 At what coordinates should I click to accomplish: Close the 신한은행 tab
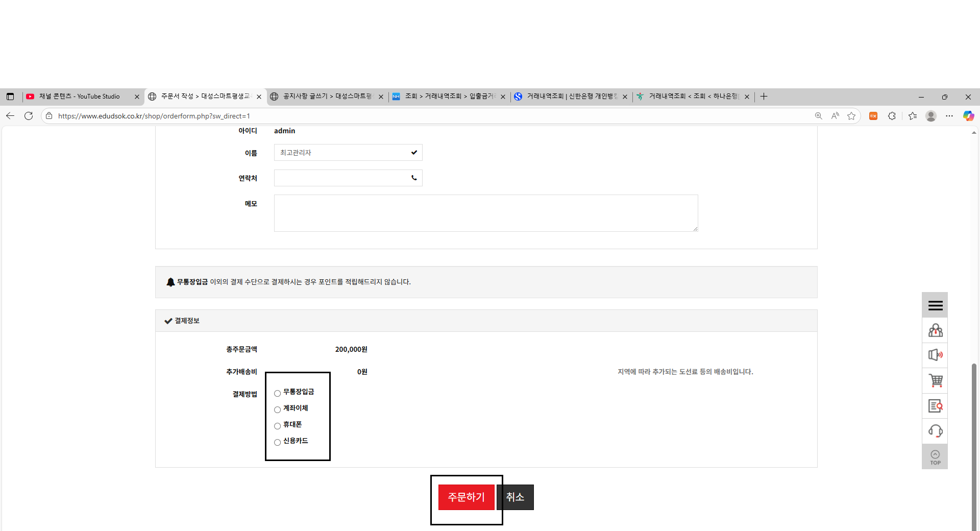625,96
